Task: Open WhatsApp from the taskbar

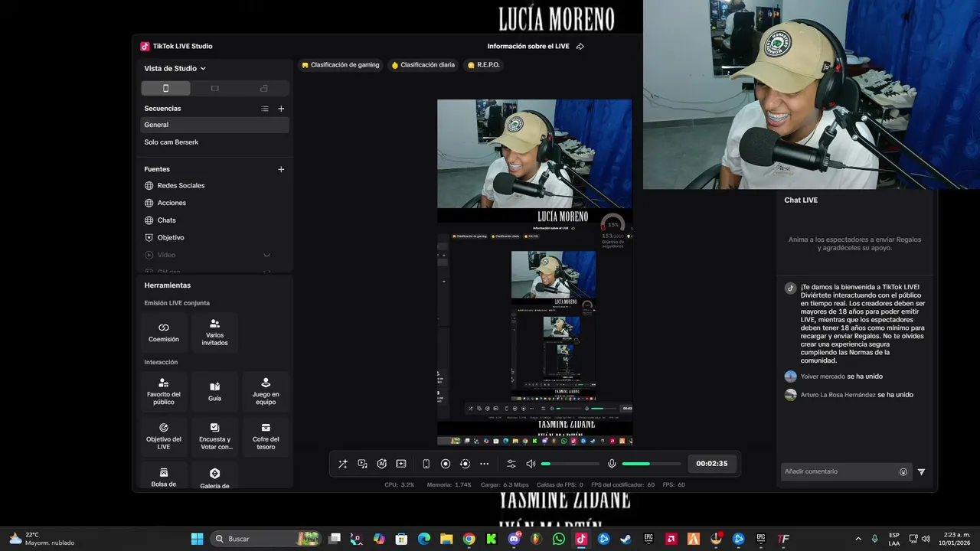Action: tap(558, 539)
